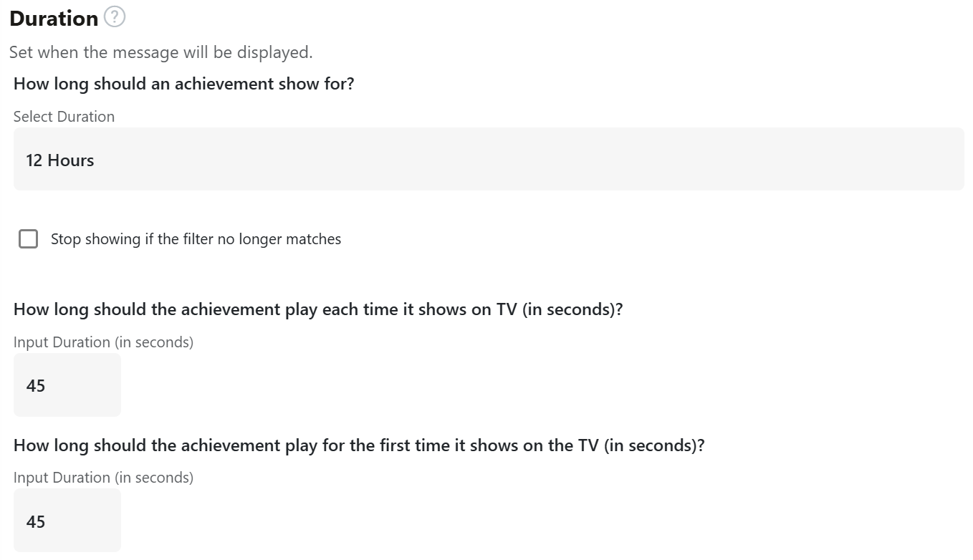973x560 pixels.
Task: Click the 'Select Duration' field label
Action: [64, 117]
